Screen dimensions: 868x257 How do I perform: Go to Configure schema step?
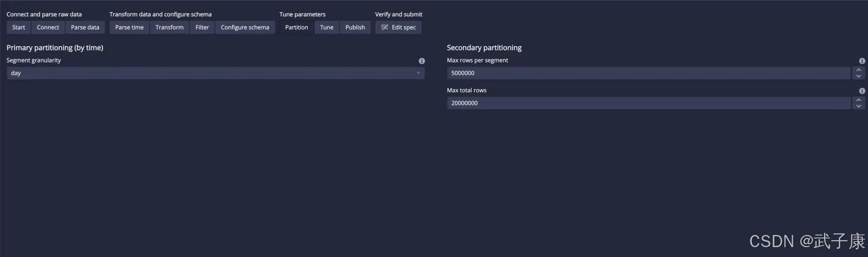pos(245,27)
